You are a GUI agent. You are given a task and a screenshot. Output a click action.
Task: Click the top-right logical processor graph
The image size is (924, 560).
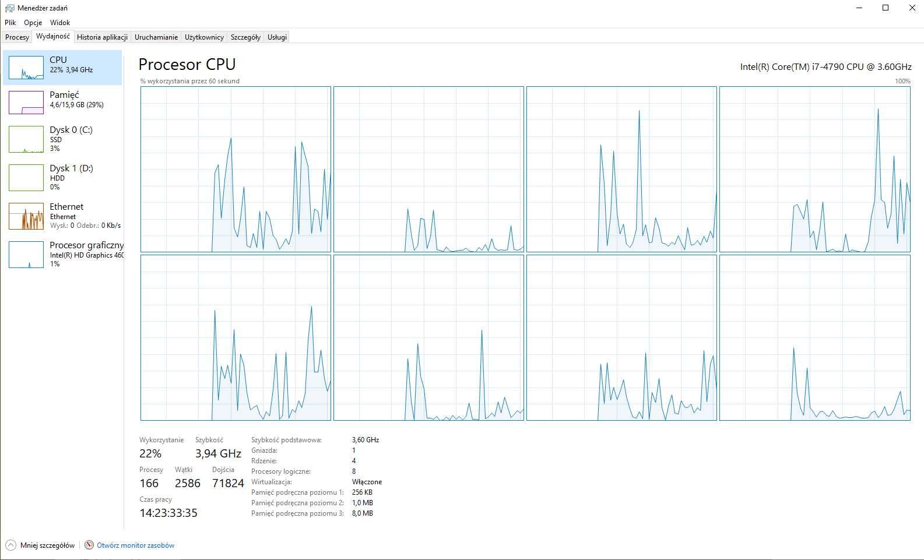click(x=814, y=170)
